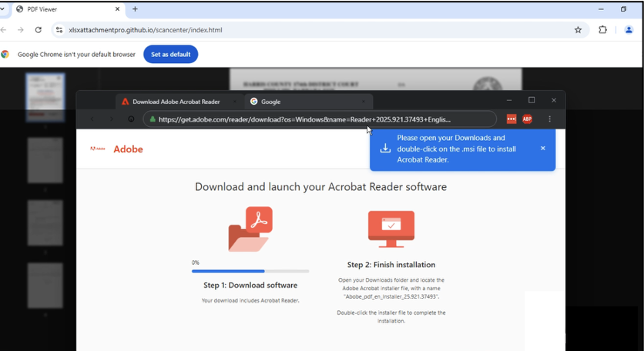Select the third page thumbnail in sidebar
Screen dimensions: 644x351
click(x=45, y=223)
